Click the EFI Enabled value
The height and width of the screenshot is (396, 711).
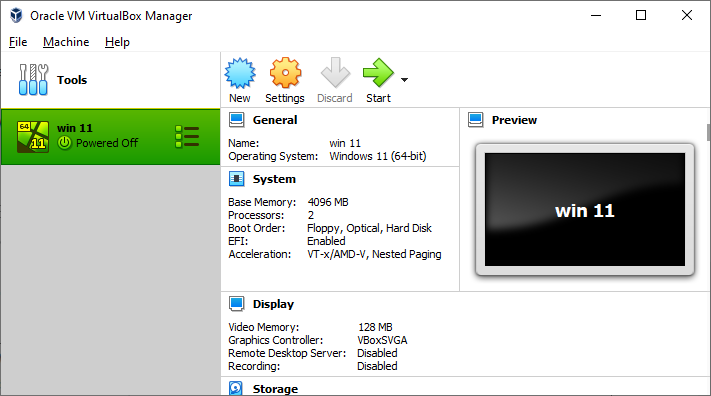326,241
